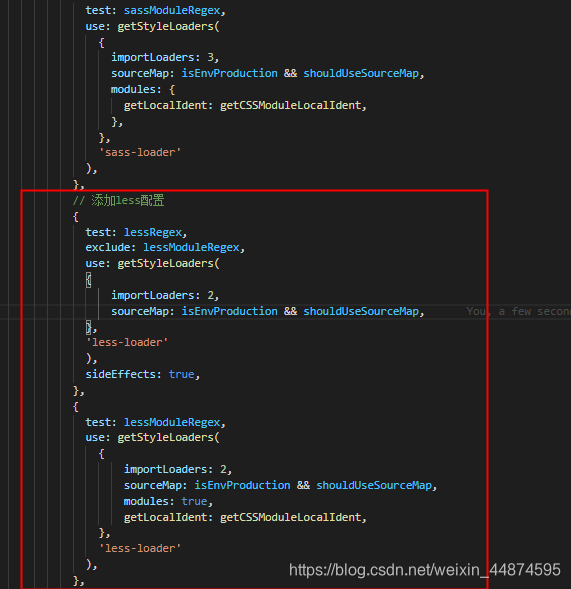571x589 pixels.
Task: Click the 'importLoaders: 3,' line
Action: click(x=165, y=57)
